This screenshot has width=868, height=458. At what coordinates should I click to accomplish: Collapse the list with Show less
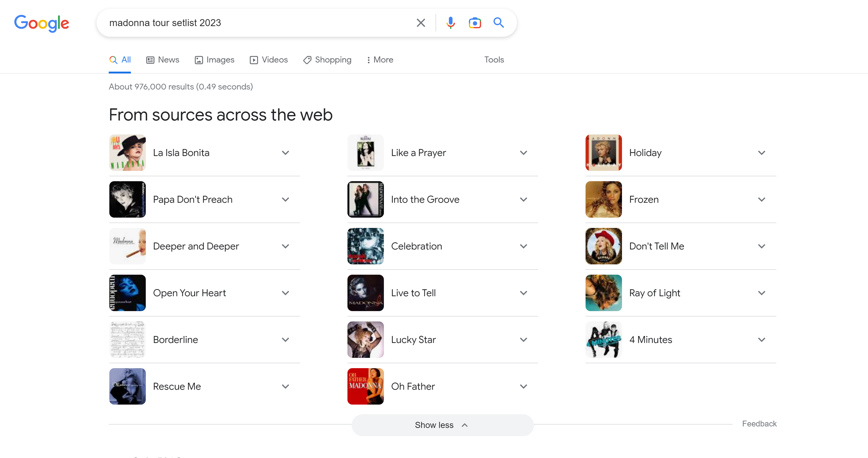point(443,426)
